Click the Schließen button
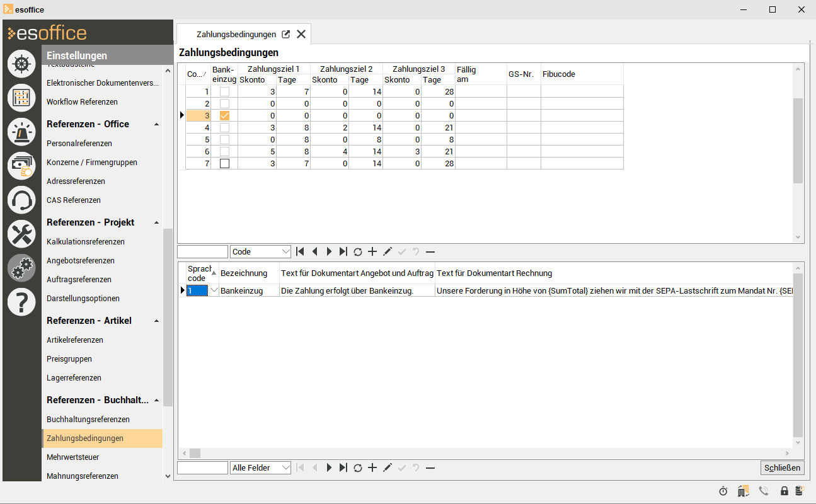The width and height of the screenshot is (816, 504). [783, 467]
